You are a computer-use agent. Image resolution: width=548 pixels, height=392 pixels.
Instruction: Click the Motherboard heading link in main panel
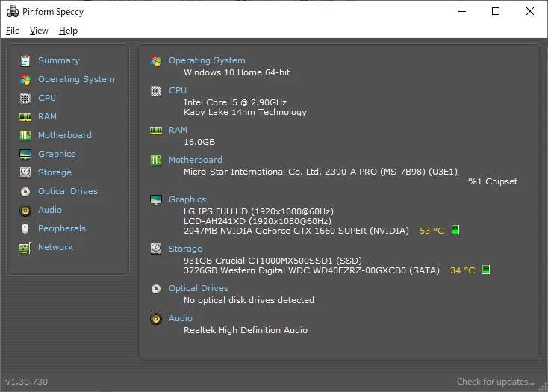pos(196,160)
